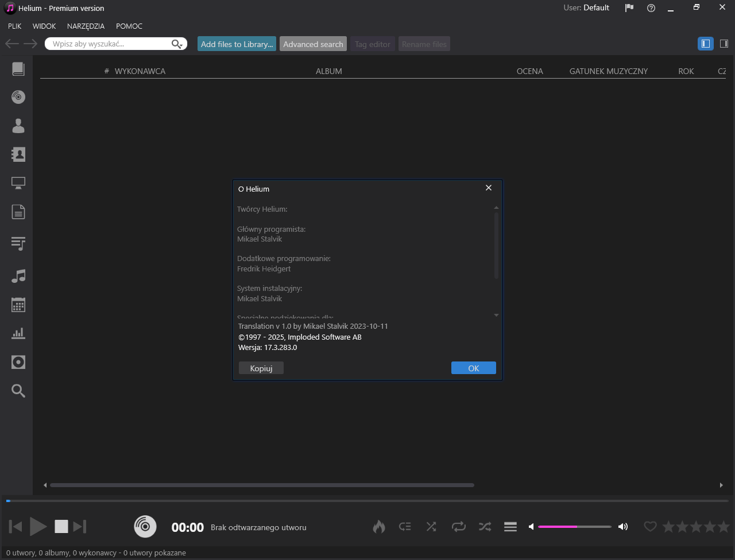735x560 pixels.
Task: Click the document page icon in sidebar
Action: click(18, 212)
